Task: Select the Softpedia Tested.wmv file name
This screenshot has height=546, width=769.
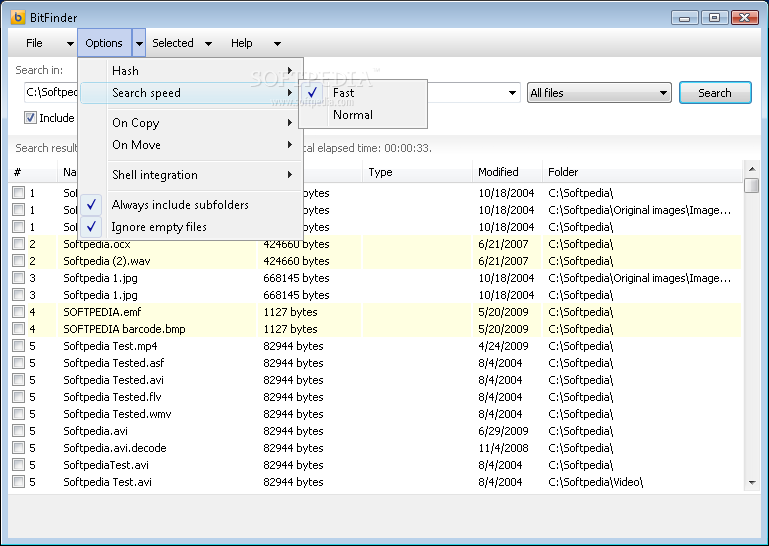Action: [x=117, y=414]
